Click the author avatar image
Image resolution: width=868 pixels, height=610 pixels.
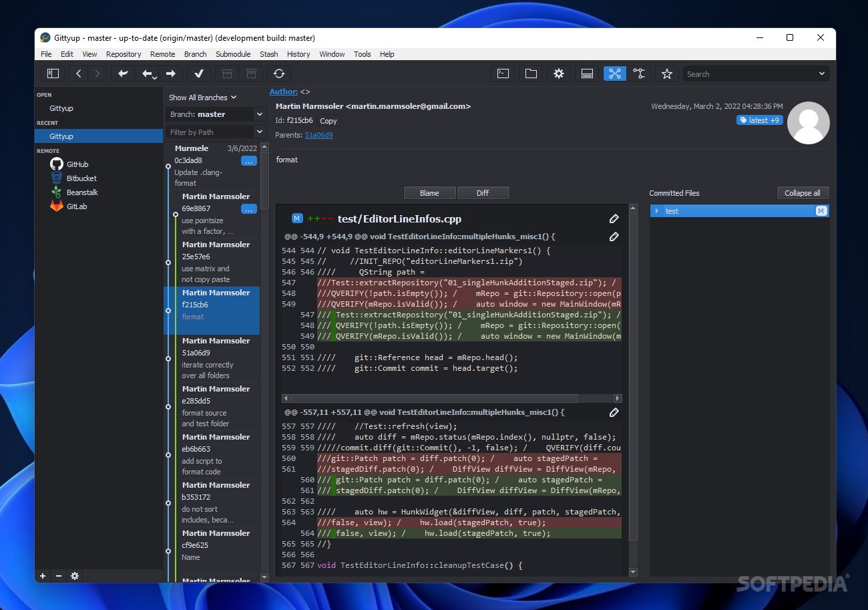(809, 123)
